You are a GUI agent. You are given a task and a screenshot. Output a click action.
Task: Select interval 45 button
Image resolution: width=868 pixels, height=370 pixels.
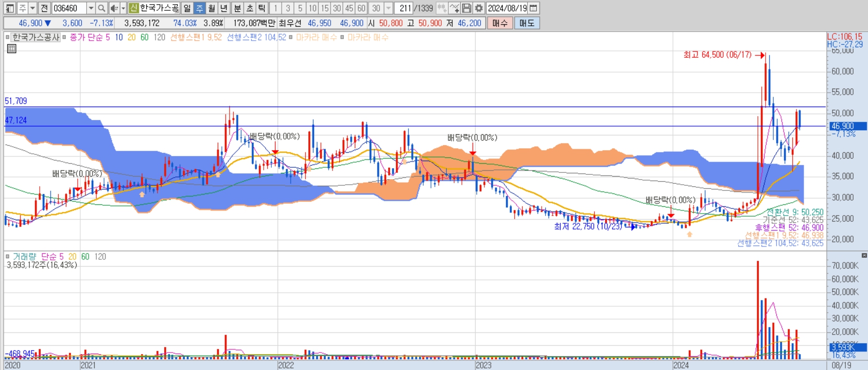(x=349, y=8)
